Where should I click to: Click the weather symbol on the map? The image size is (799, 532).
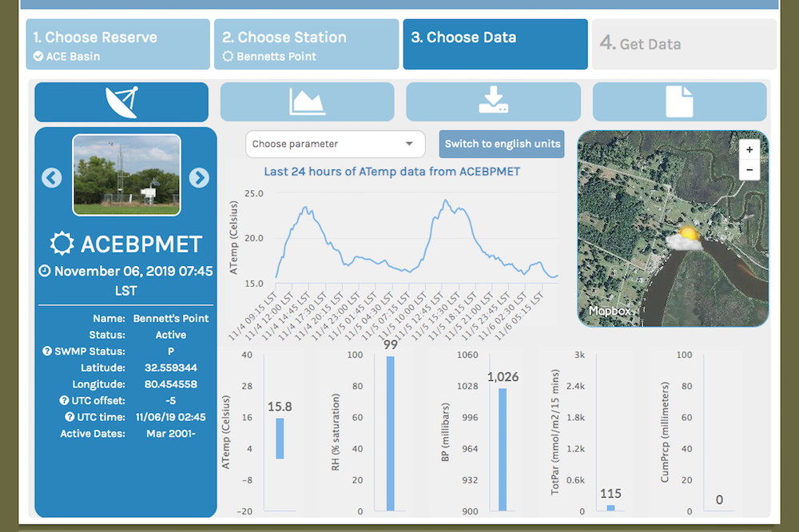click(x=688, y=239)
